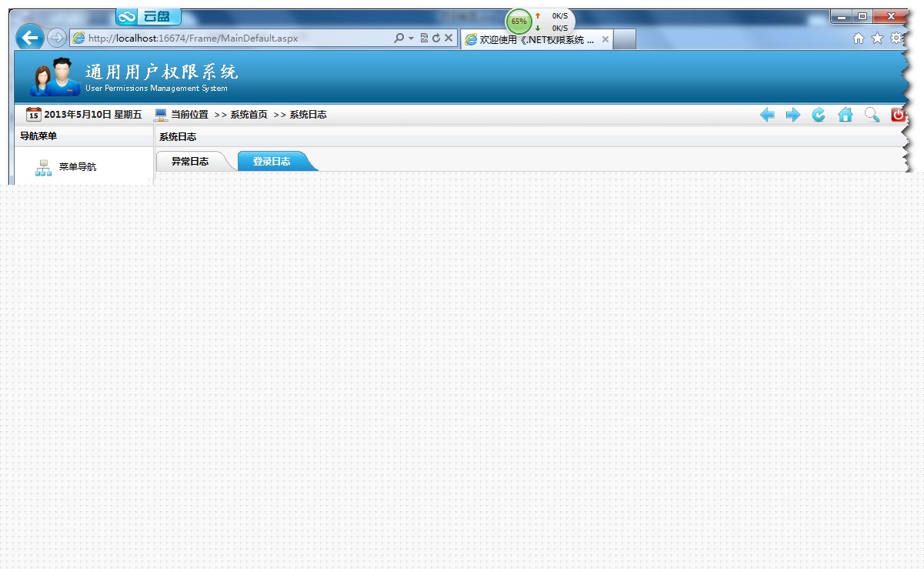Click the magnifier search icon in app toolbar

coord(872,115)
